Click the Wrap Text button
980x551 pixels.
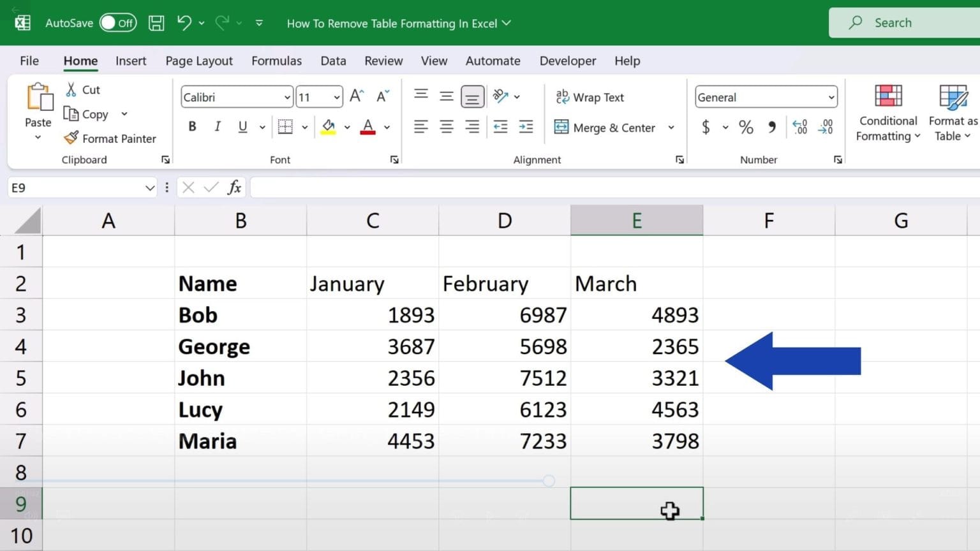pos(590,98)
